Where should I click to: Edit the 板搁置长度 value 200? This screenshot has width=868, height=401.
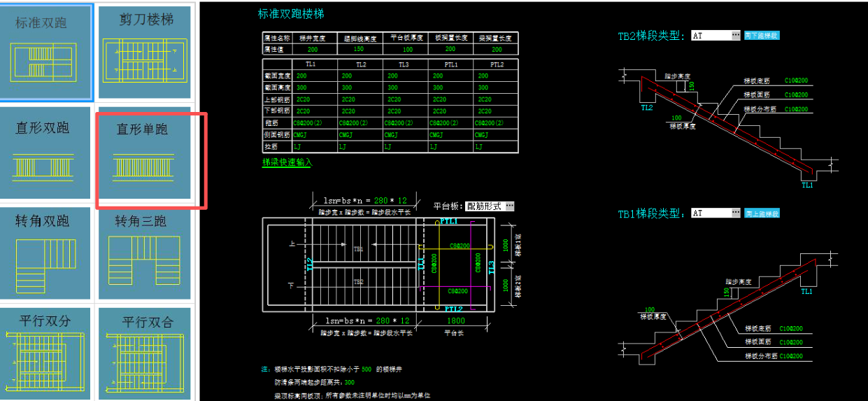point(450,49)
